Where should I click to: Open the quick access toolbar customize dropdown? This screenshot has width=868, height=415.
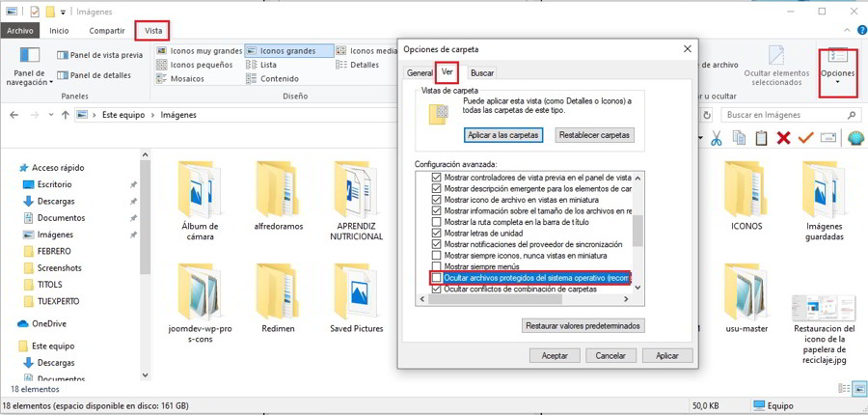click(64, 12)
